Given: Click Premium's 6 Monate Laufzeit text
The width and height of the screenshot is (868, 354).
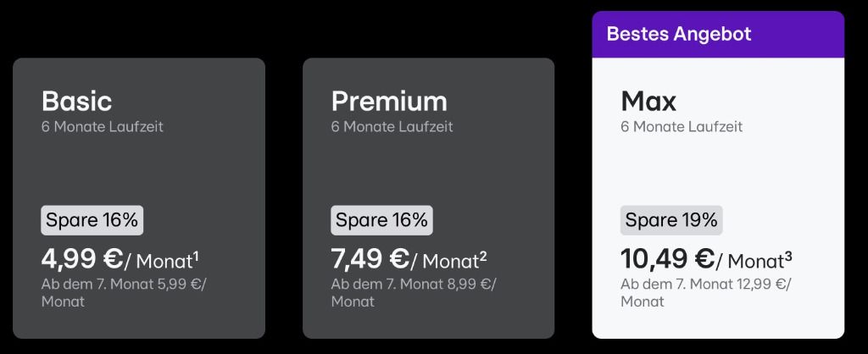Looking at the screenshot, I should (392, 127).
